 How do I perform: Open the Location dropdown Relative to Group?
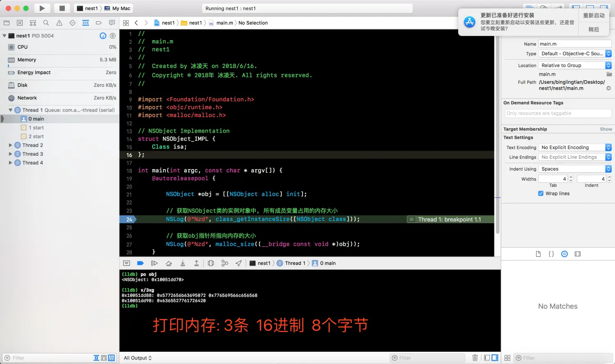(x=575, y=66)
